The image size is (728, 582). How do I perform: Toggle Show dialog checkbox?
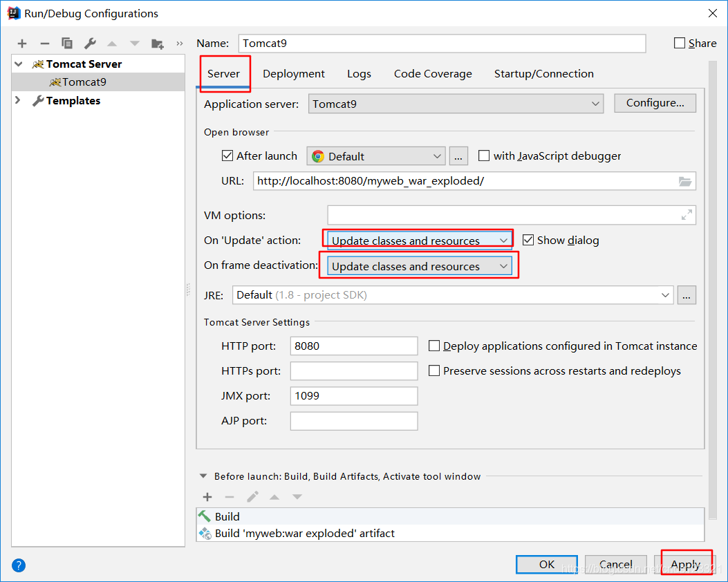coord(528,240)
